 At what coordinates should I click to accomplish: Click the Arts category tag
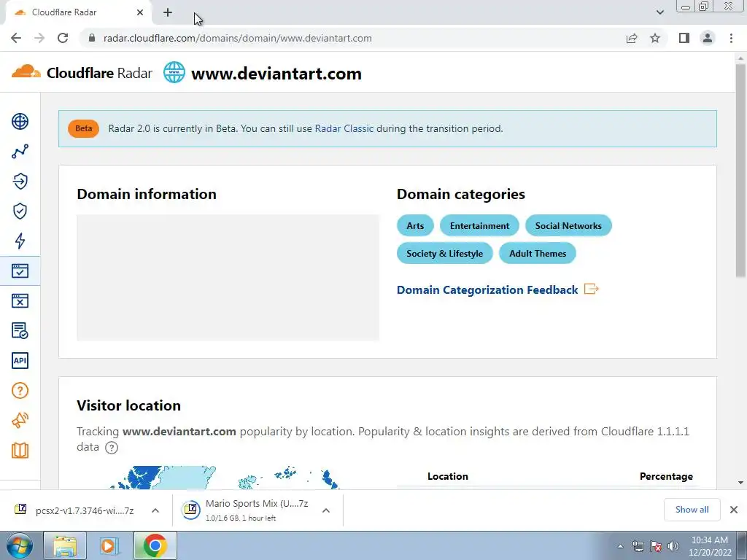[415, 226]
